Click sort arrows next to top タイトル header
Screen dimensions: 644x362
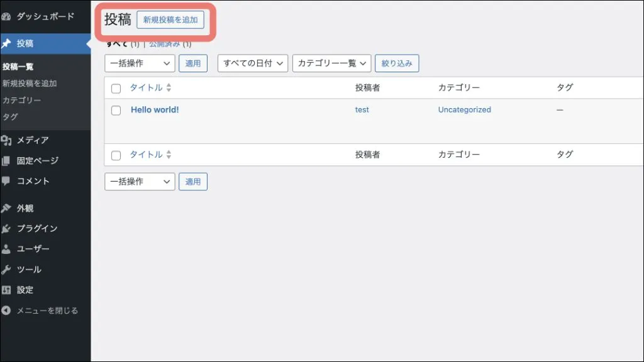click(x=169, y=87)
